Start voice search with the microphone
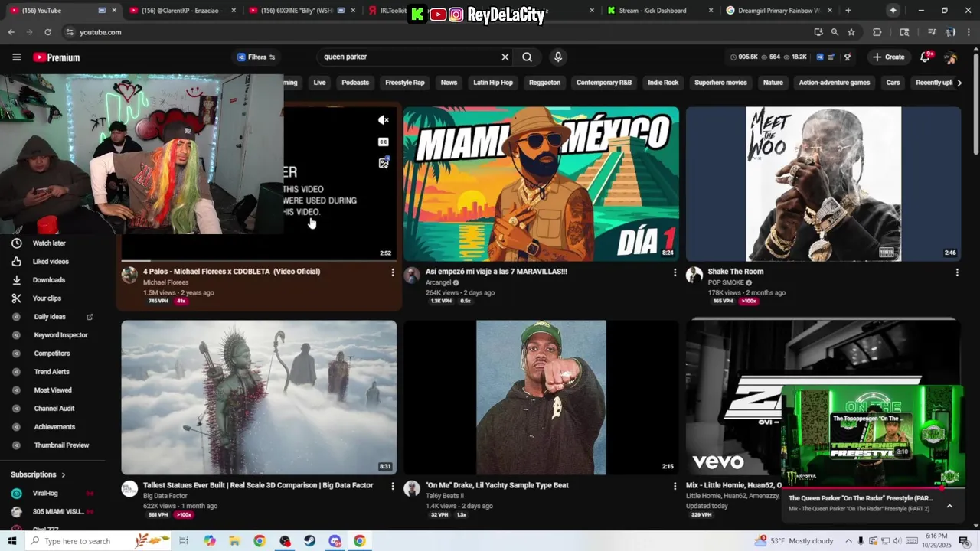Image resolution: width=980 pixels, height=551 pixels. coord(558,57)
